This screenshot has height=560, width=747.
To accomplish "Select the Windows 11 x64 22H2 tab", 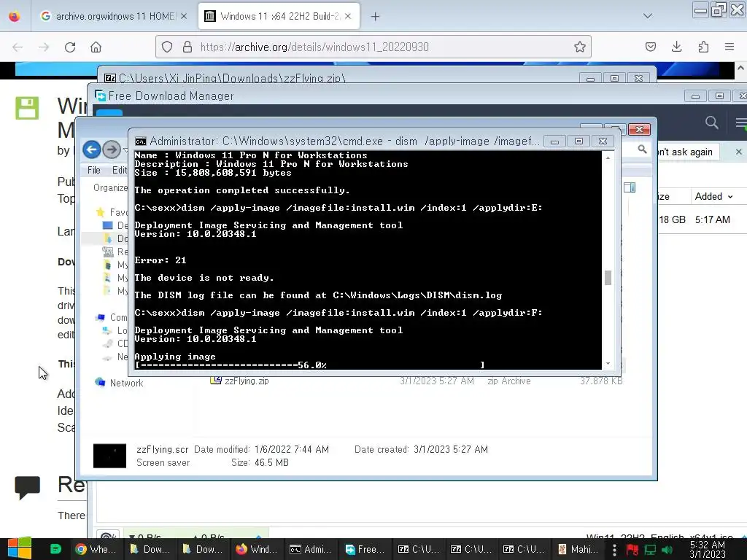I will click(x=279, y=16).
